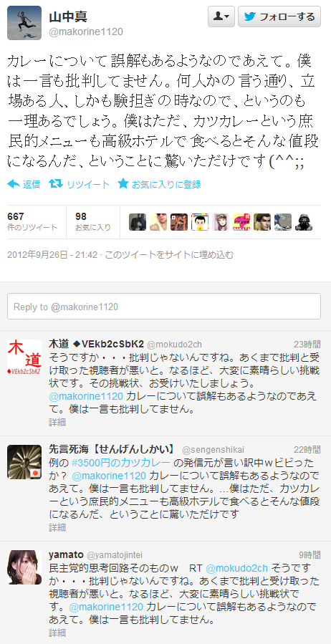
Task: Focus the Reply to @makorine1120 field
Action: pos(164,307)
